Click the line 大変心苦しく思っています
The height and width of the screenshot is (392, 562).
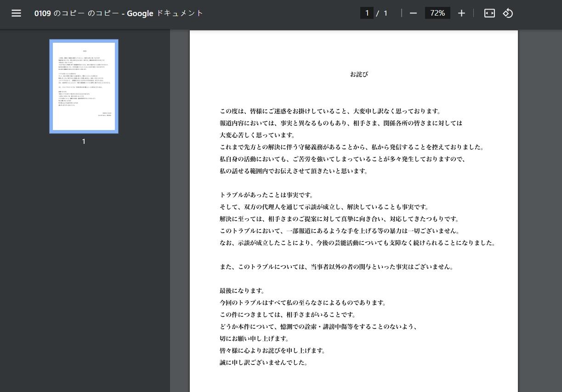point(257,135)
